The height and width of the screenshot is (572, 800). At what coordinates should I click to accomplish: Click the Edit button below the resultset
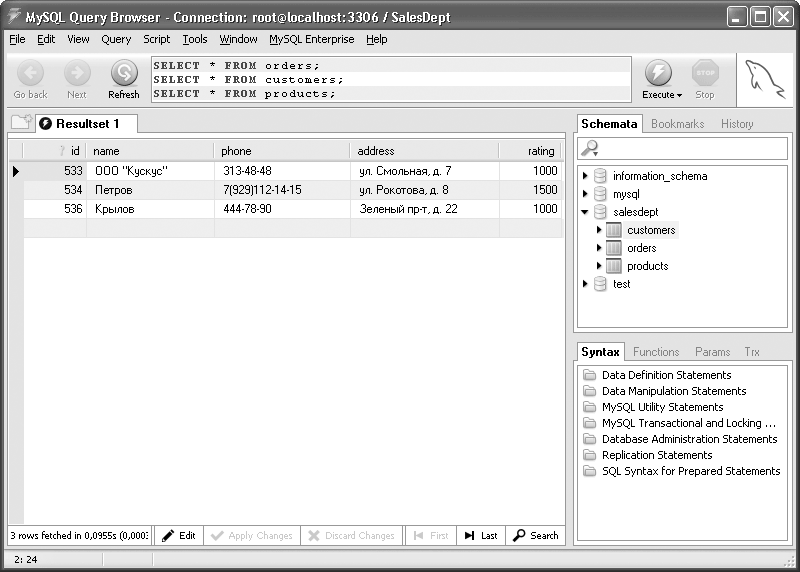178,536
